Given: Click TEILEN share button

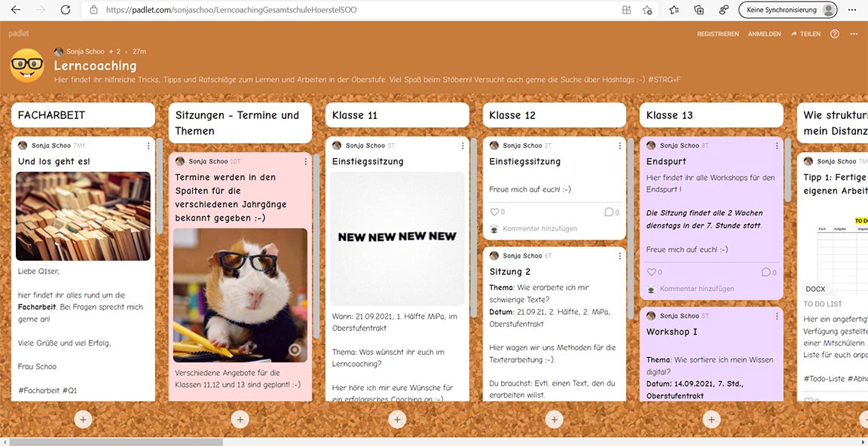Looking at the screenshot, I should click(x=806, y=34).
